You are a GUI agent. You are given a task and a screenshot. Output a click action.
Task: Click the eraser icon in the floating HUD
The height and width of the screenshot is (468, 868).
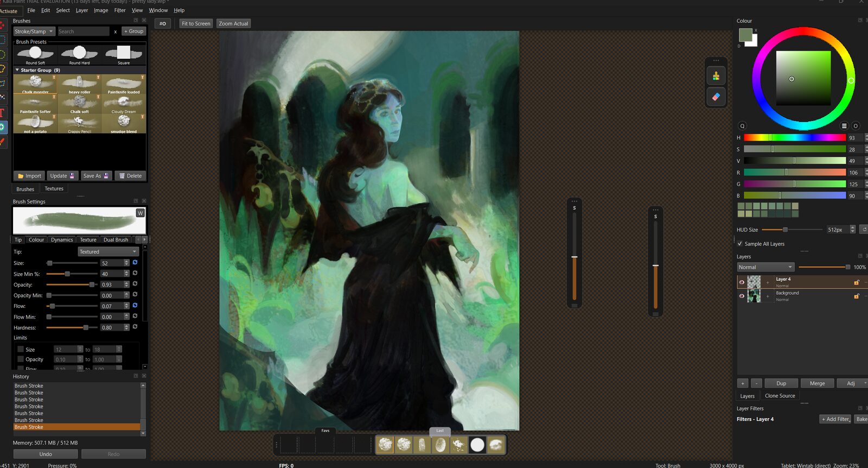click(716, 97)
